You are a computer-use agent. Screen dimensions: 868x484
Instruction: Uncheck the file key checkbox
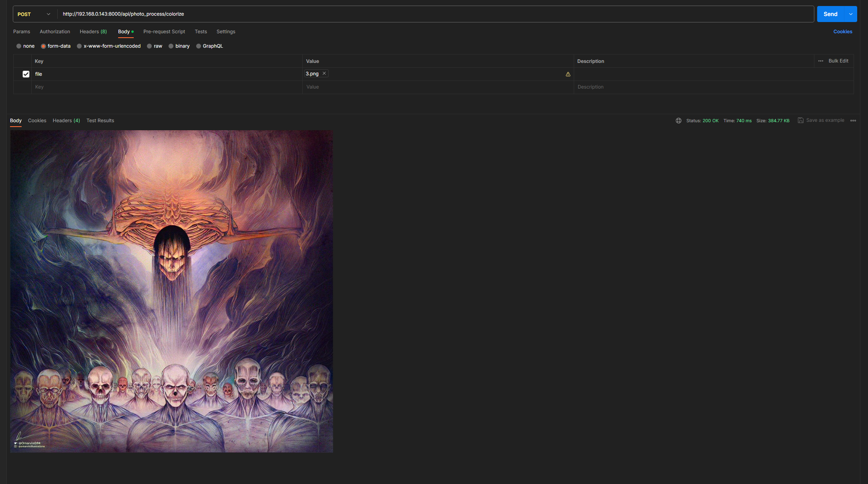coord(26,74)
